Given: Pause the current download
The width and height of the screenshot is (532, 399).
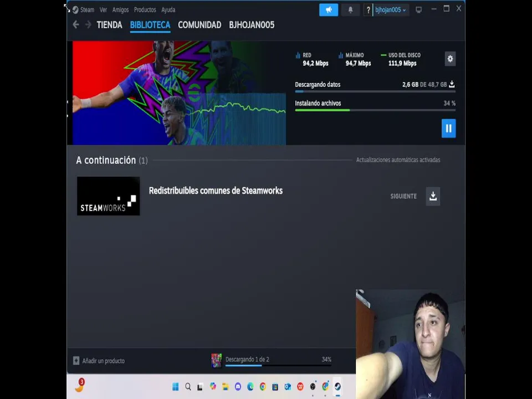Looking at the screenshot, I should [448, 128].
